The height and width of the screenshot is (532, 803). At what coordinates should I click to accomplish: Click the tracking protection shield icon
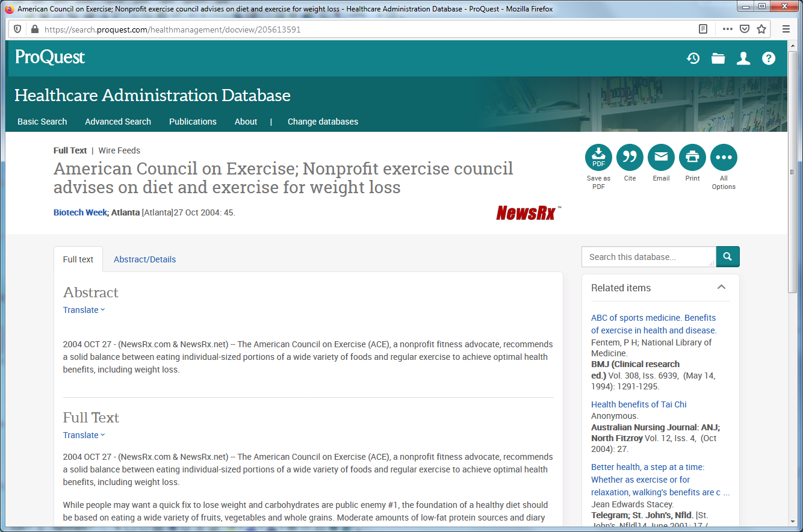(x=18, y=29)
